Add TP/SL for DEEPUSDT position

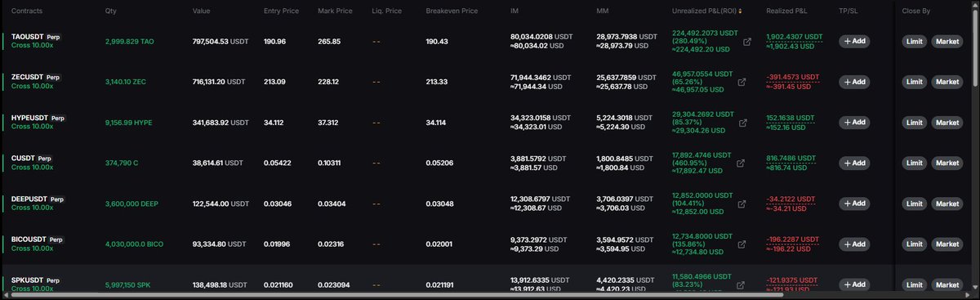point(854,204)
